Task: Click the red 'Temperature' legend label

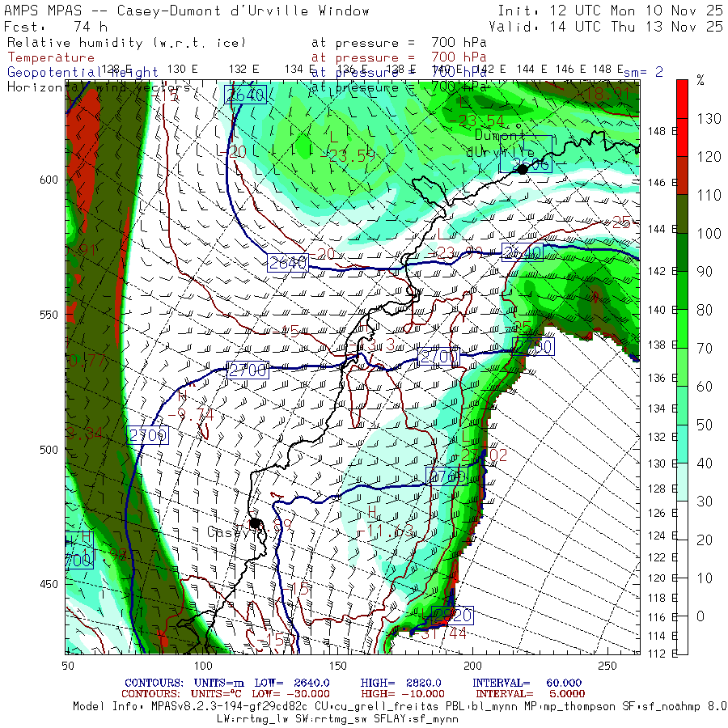Action: coord(51,57)
